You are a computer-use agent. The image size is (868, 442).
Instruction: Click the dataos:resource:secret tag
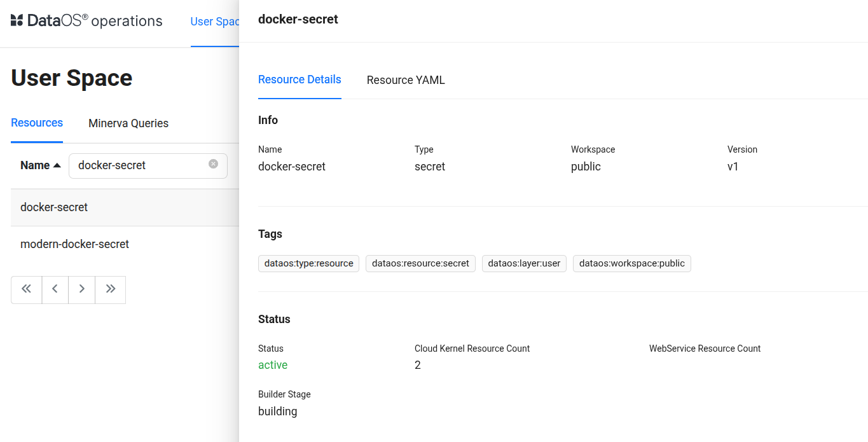[x=420, y=263]
